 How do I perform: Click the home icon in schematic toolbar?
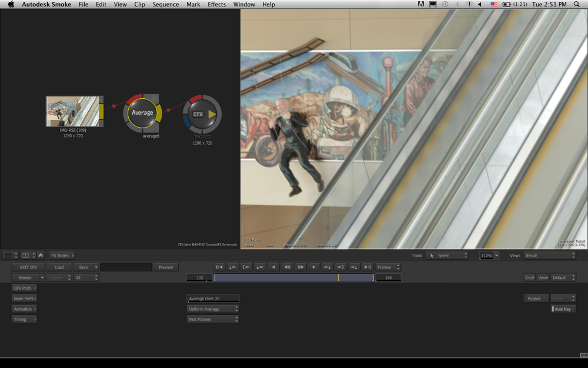(x=41, y=256)
